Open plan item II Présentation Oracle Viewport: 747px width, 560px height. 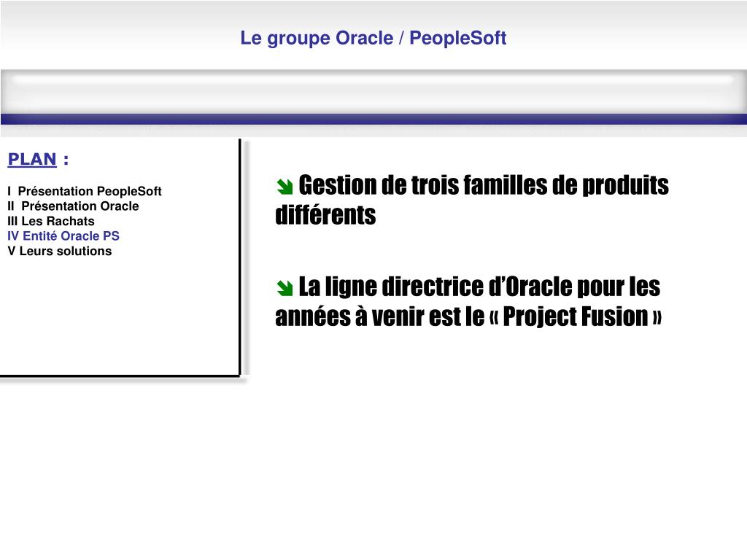[x=73, y=206]
